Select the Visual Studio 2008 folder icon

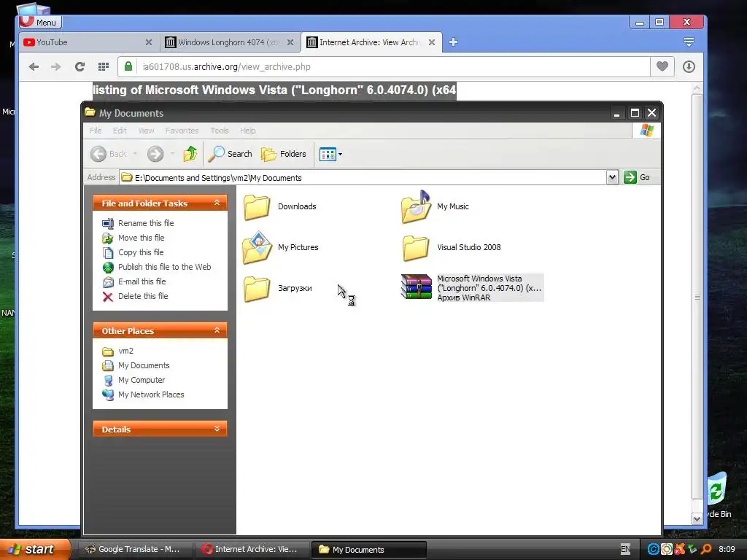coord(416,248)
